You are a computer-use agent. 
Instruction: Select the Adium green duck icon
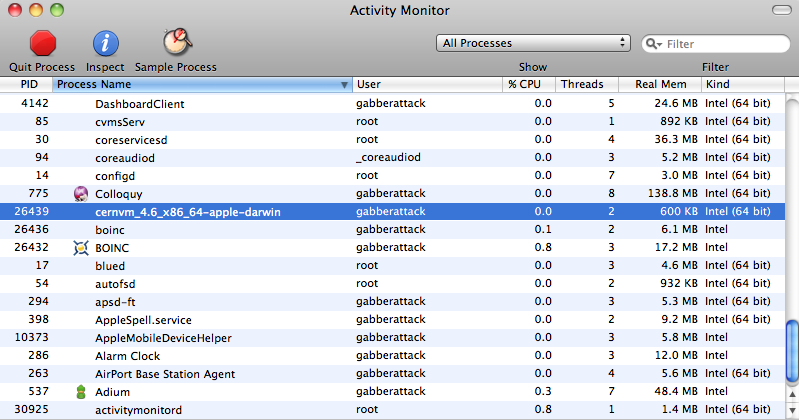(81, 392)
